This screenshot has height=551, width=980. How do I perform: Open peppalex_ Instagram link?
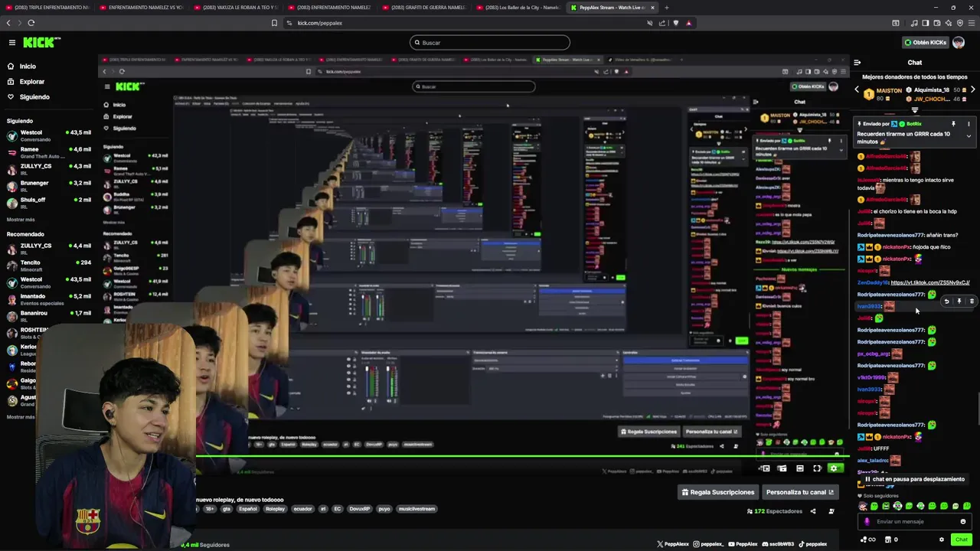(708, 544)
